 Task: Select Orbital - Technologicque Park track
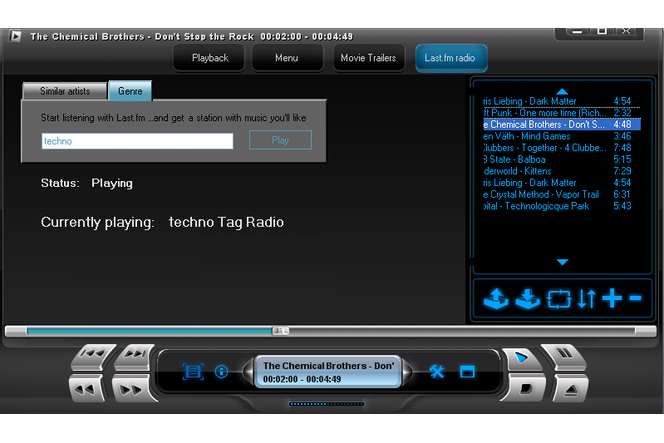tap(562, 206)
